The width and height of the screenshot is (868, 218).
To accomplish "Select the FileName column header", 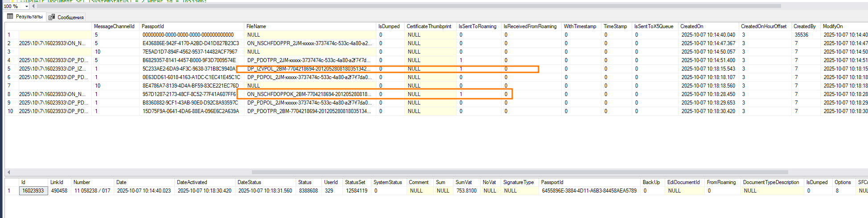I will tap(310, 26).
